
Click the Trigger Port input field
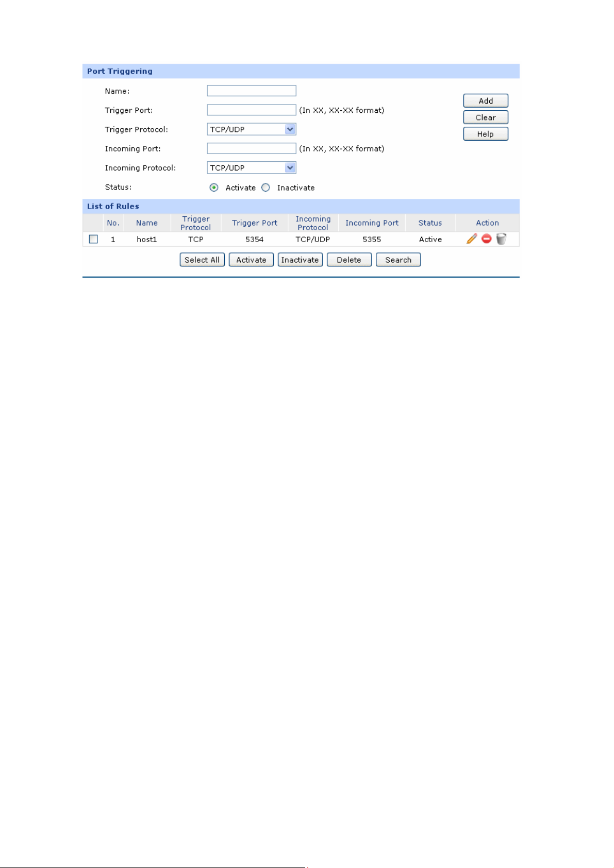(x=251, y=110)
